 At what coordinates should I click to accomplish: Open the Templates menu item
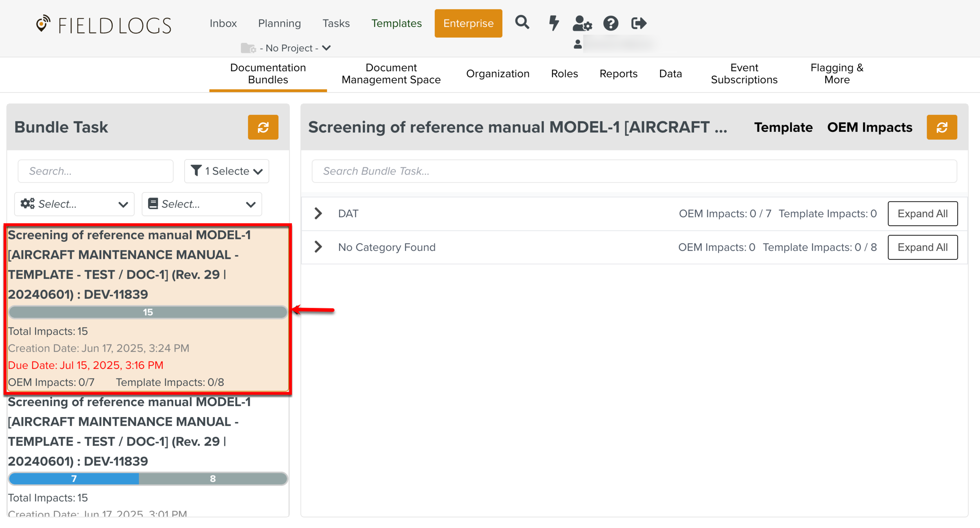[x=396, y=24]
